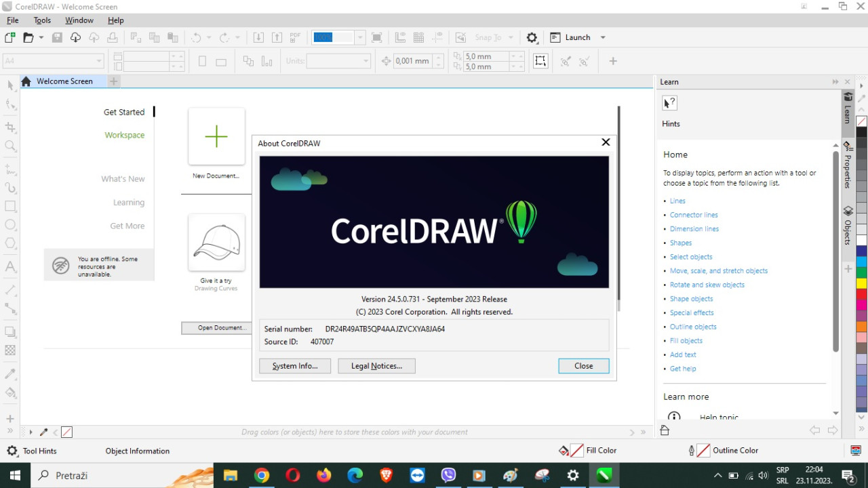Select the Transparency checkerboard tool

pyautogui.click(x=10, y=350)
